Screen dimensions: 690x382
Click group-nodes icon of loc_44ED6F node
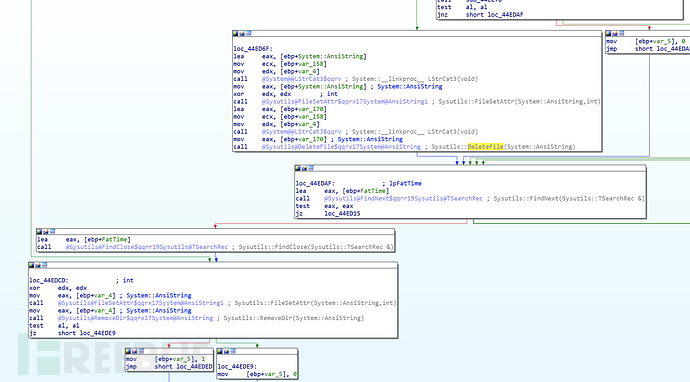pyautogui.click(x=248, y=33)
